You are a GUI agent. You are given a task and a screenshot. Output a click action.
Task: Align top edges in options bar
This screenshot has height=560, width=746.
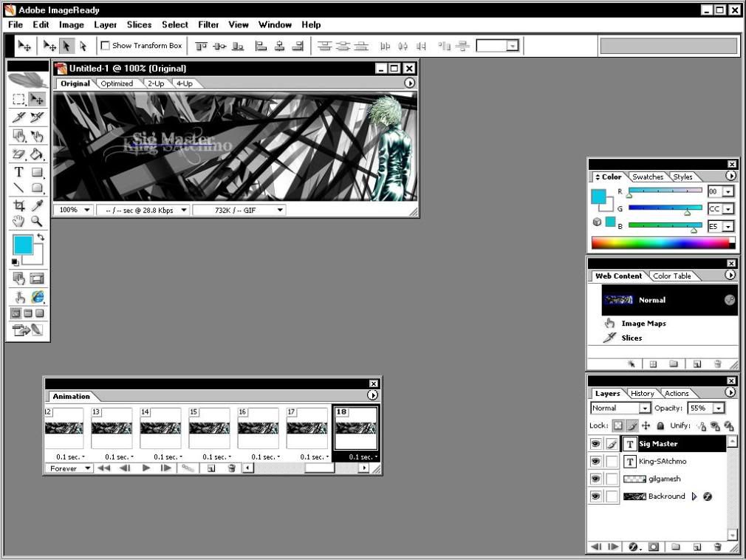[x=201, y=46]
